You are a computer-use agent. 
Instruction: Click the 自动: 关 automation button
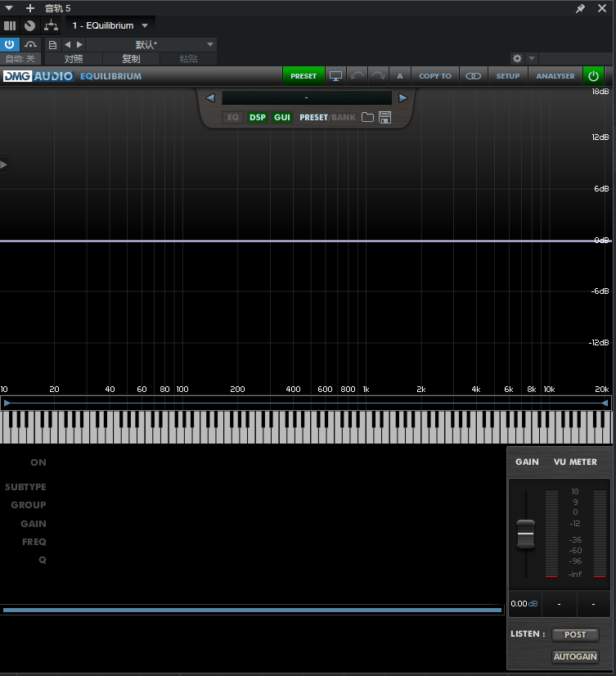point(20,59)
